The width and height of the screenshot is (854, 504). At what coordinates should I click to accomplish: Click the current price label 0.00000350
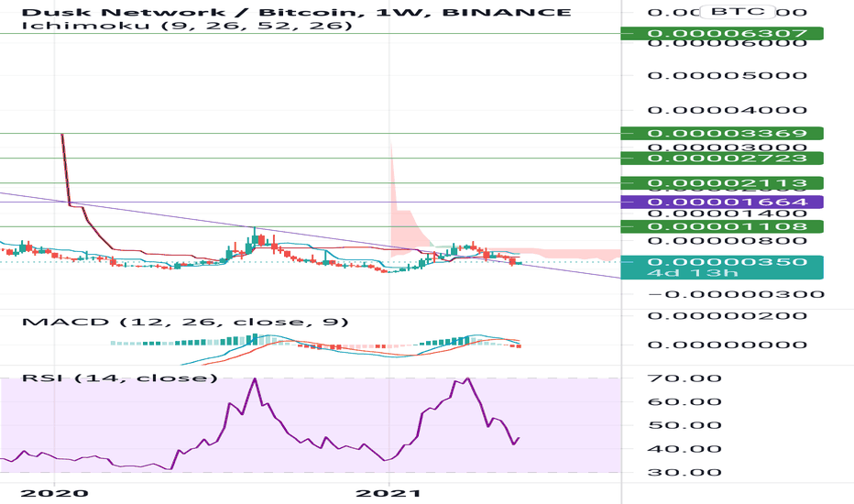tap(728, 261)
